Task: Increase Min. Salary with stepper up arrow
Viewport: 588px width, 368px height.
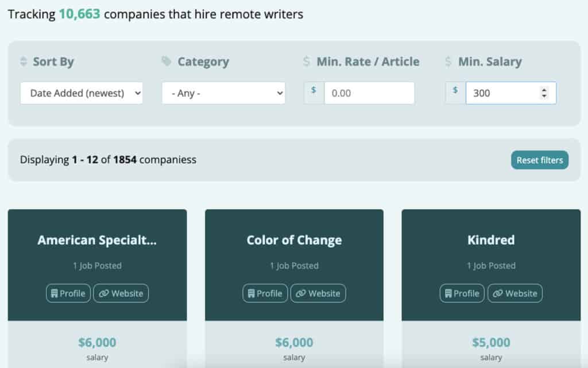Action: [x=544, y=90]
